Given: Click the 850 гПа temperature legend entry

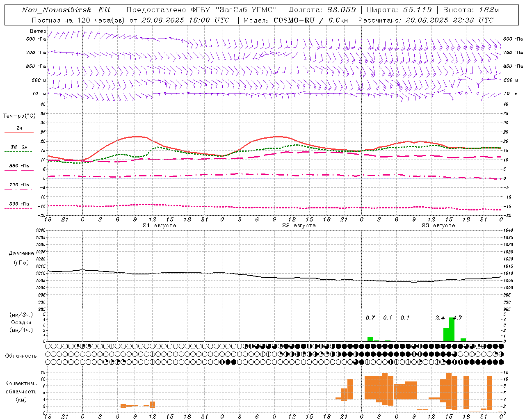Looking at the screenshot, I should [19, 166].
